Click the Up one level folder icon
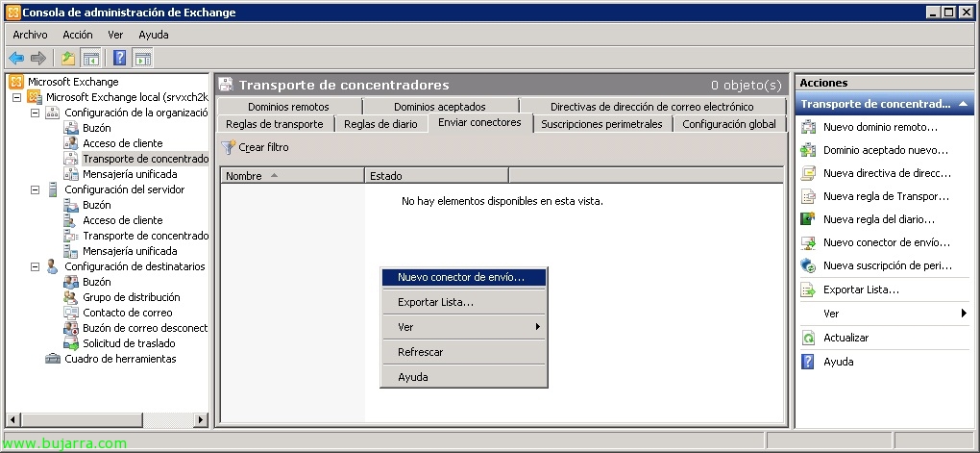Screen dimensions: 980x453 pos(68,59)
